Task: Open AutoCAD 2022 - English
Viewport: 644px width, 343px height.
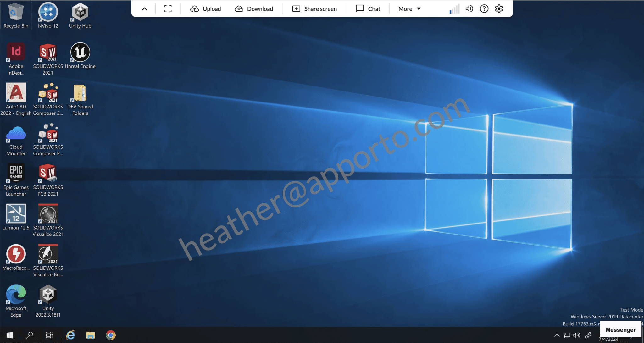Action: point(16,93)
